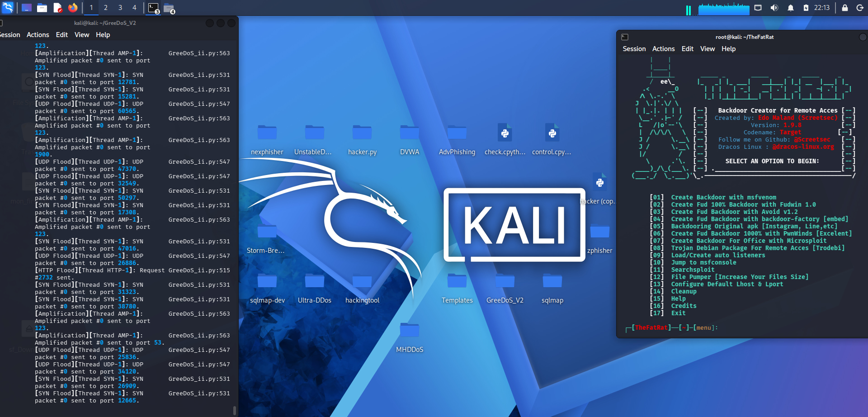868x417 pixels.
Task: Select the hackingtool desktop folder
Action: coord(362,288)
